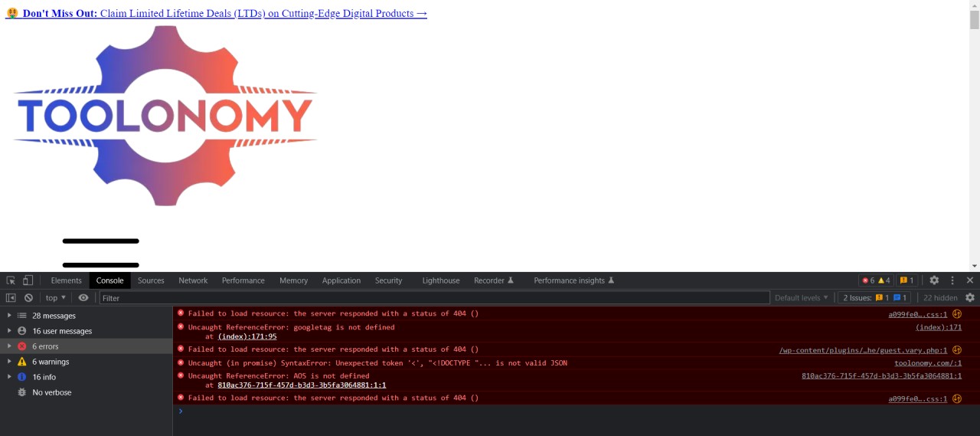Open the DevTools three-dot customize menu
Screen dimensions: 980x436
[x=952, y=280]
